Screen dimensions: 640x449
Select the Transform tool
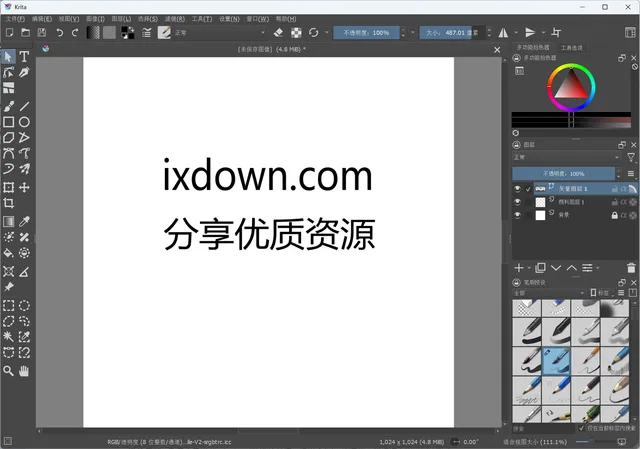point(9,187)
